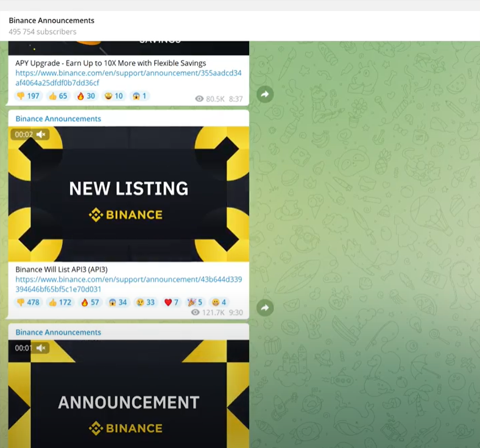Click the scream 1 reaction

coord(139,96)
